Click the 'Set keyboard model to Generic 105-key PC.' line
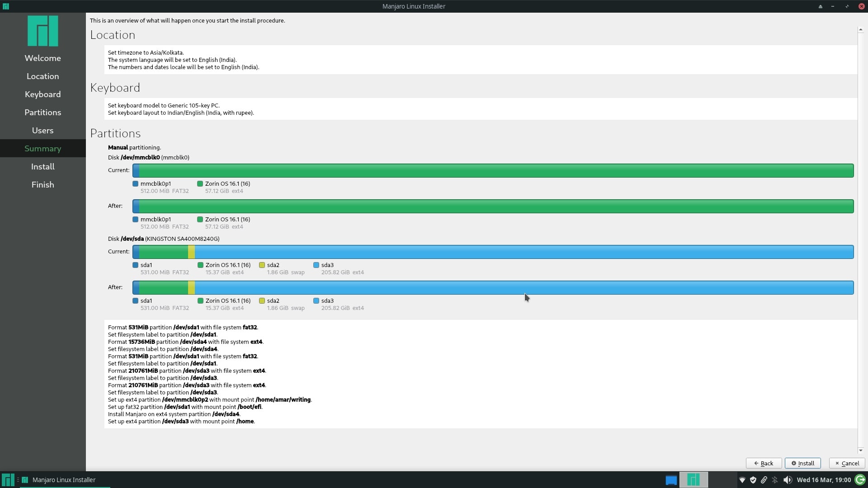868x488 pixels. point(164,105)
